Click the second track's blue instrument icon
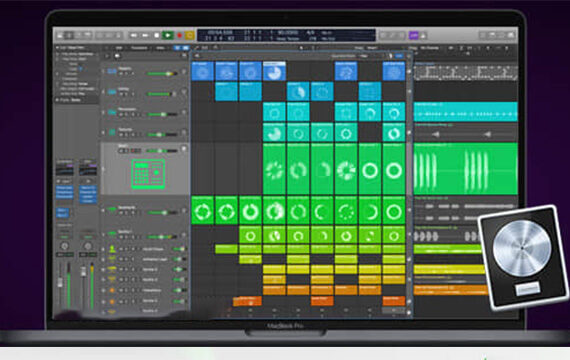The image size is (570, 360). click(x=112, y=92)
